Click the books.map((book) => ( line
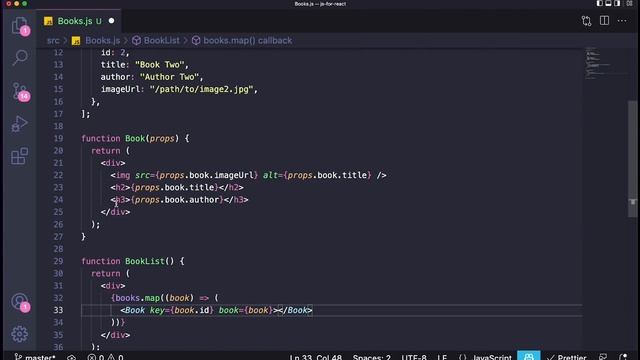640x360 pixels. [x=165, y=298]
